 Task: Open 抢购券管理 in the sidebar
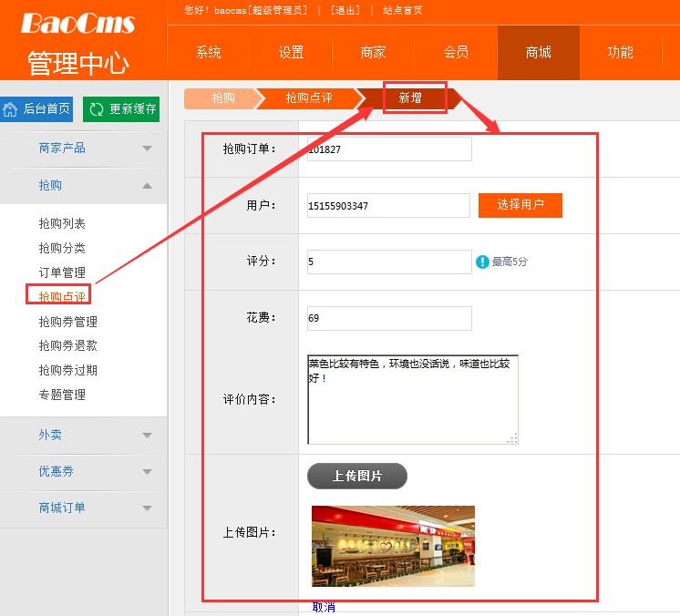click(x=68, y=322)
